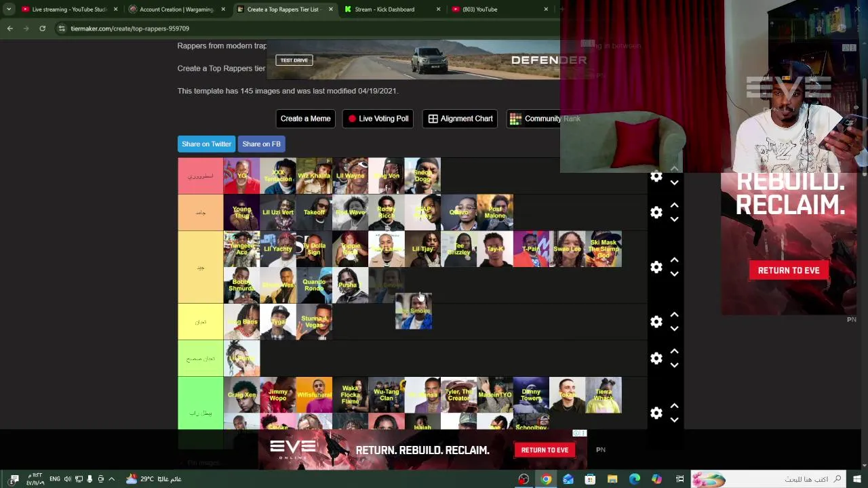Show hidden system tray icons
The height and width of the screenshot is (488, 868).
click(112, 479)
